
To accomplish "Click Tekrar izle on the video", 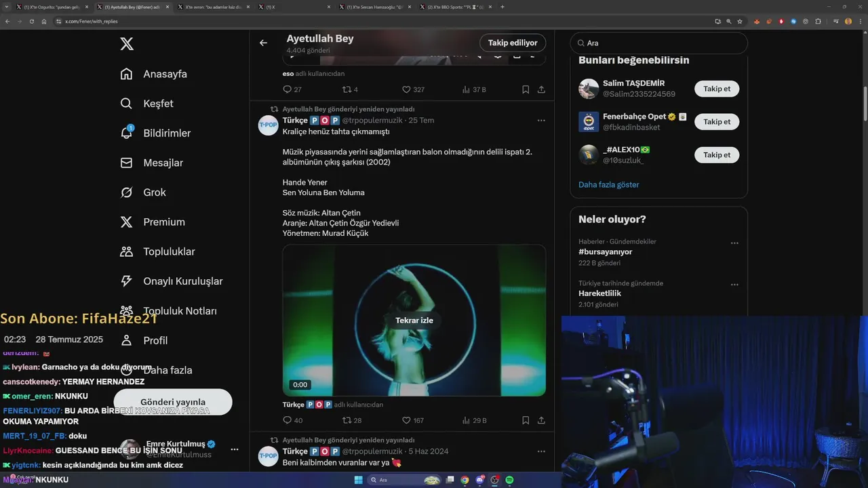I will click(x=414, y=321).
